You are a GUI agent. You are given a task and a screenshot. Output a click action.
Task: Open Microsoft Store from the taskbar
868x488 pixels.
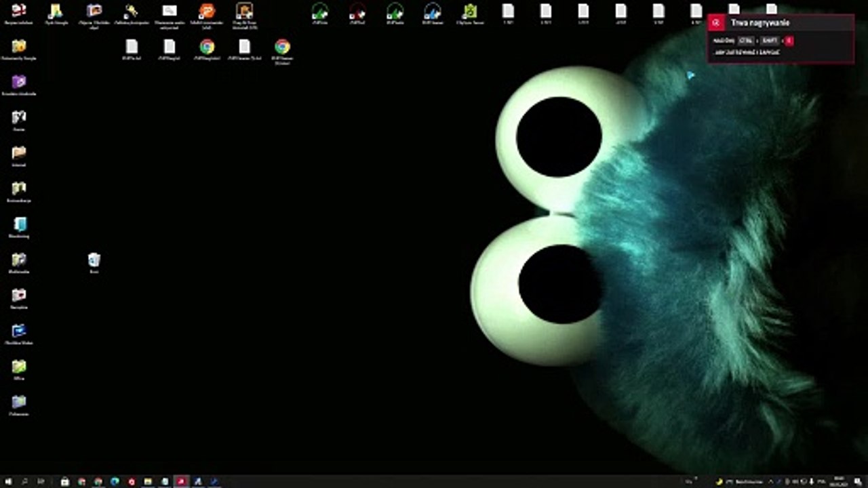[65, 482]
